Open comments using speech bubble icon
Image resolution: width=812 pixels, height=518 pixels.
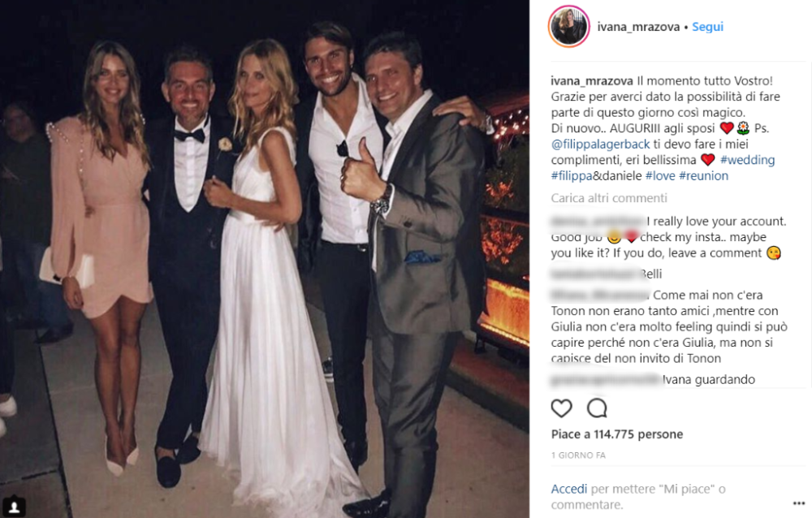coord(597,408)
